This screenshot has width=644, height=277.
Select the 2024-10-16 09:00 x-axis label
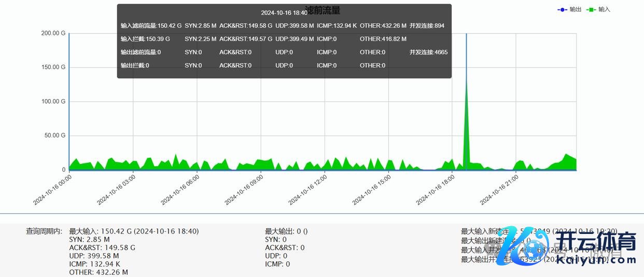click(x=244, y=189)
